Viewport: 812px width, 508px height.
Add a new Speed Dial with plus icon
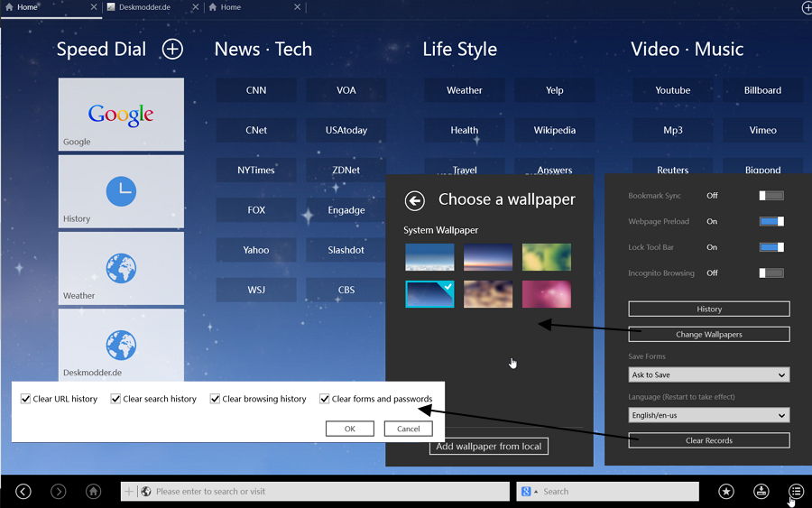[x=172, y=50]
